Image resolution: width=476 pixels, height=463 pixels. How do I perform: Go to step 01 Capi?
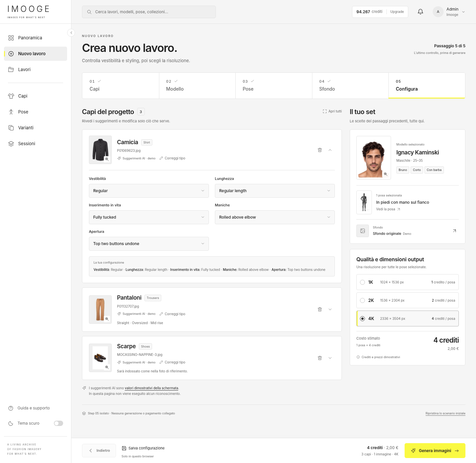coord(121,86)
